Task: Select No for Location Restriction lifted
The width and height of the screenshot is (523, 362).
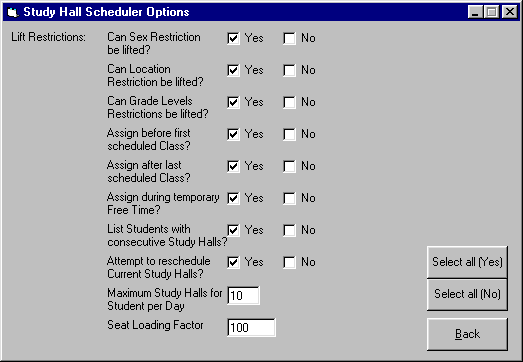Action: pyautogui.click(x=289, y=70)
